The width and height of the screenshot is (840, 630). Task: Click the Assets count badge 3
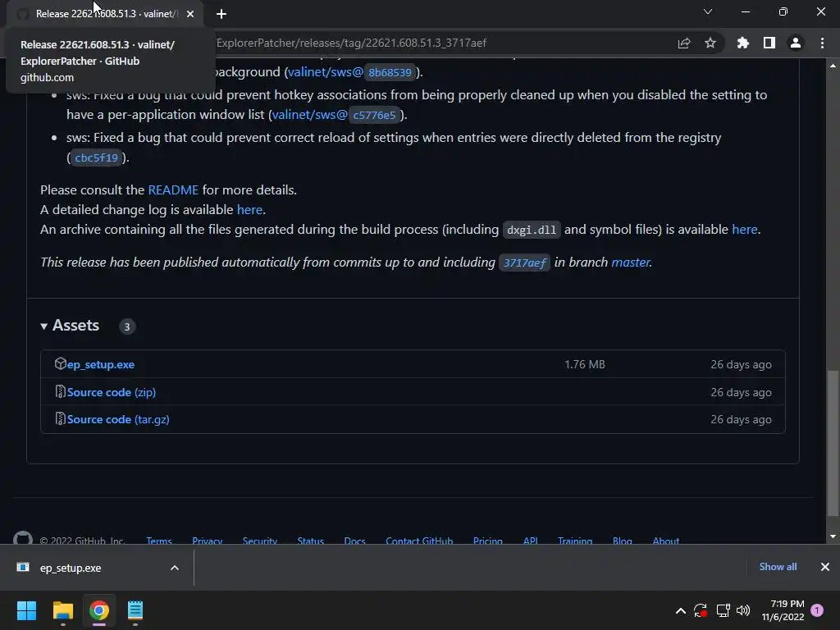click(x=127, y=326)
